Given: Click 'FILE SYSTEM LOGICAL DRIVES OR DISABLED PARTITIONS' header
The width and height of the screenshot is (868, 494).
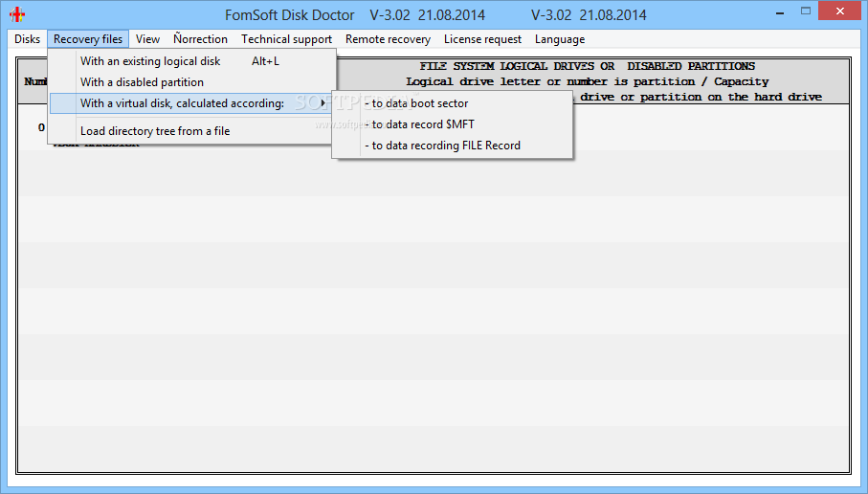Looking at the screenshot, I should pos(588,66).
